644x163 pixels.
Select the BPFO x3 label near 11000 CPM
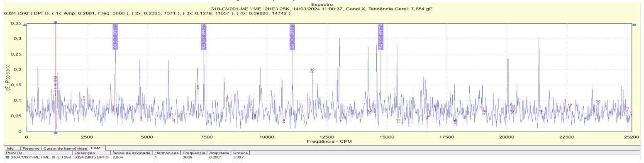(293, 37)
